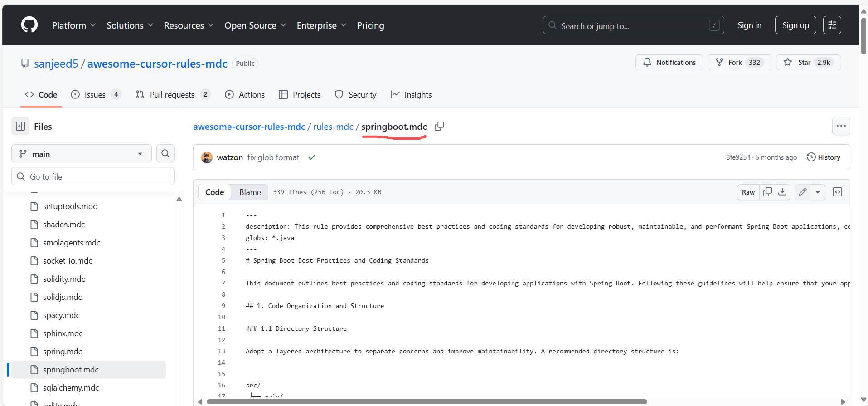Select springboot.mdc in file tree
The height and width of the screenshot is (406, 868).
tap(88, 370)
